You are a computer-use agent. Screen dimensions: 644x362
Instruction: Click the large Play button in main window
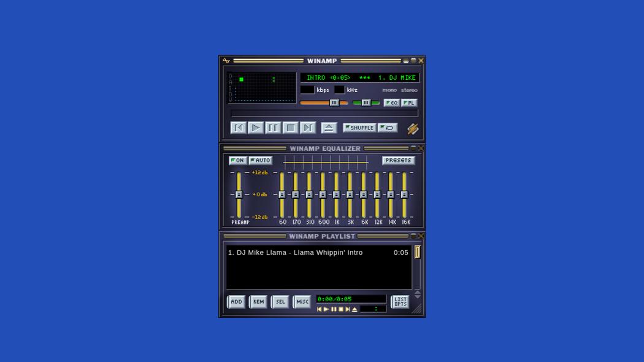[x=256, y=128]
